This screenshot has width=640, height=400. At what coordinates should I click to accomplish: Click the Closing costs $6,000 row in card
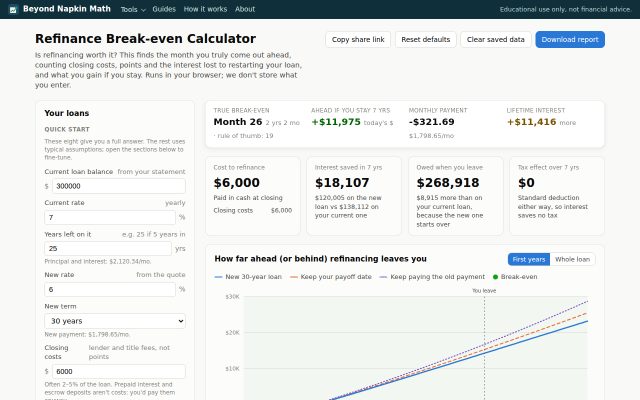point(253,211)
